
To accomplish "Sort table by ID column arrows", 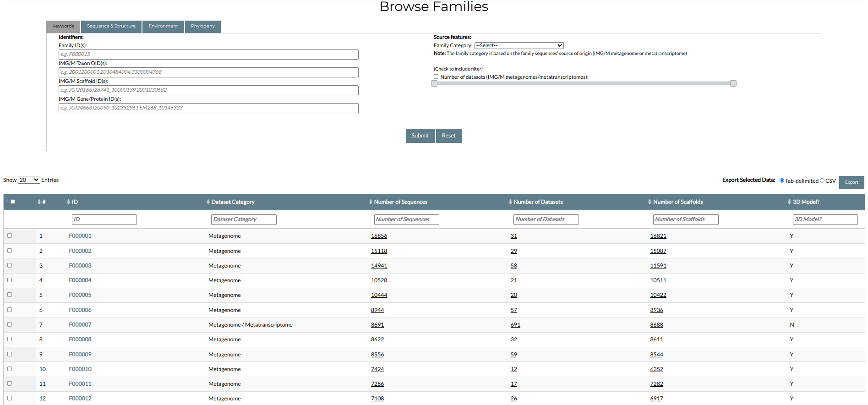I will coord(69,202).
